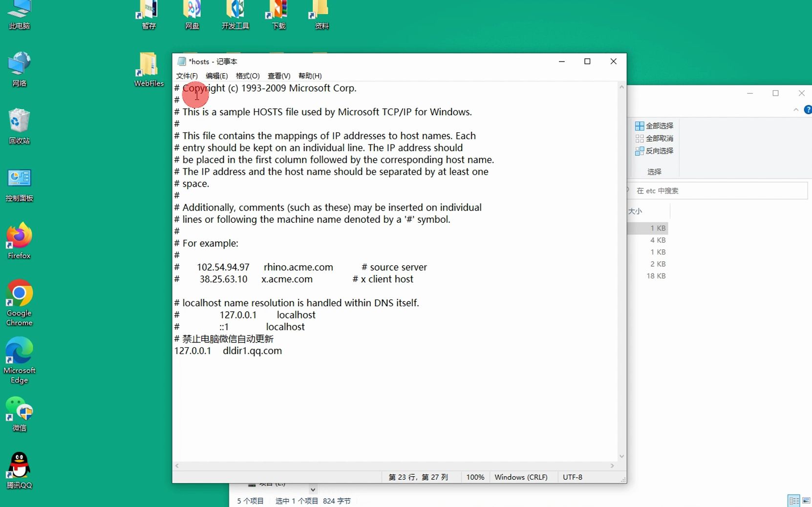The image size is (812, 507).
Task: Open the 控制面板 desktop icon
Action: (x=19, y=185)
